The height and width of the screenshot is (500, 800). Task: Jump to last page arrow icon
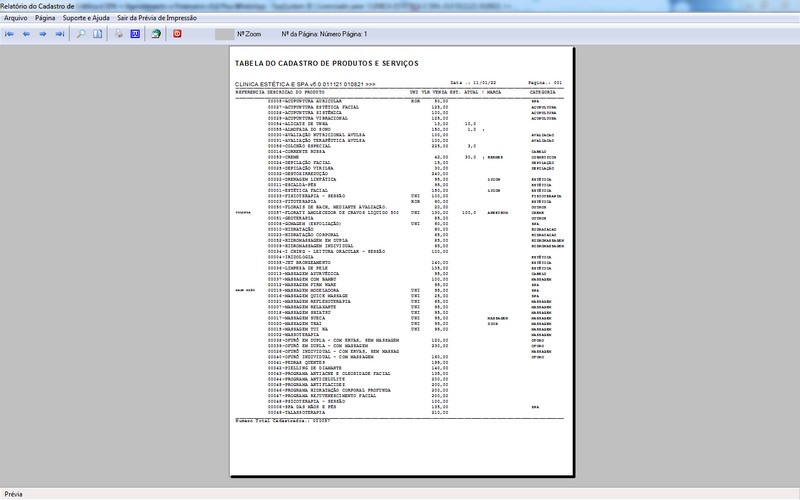pos(60,34)
